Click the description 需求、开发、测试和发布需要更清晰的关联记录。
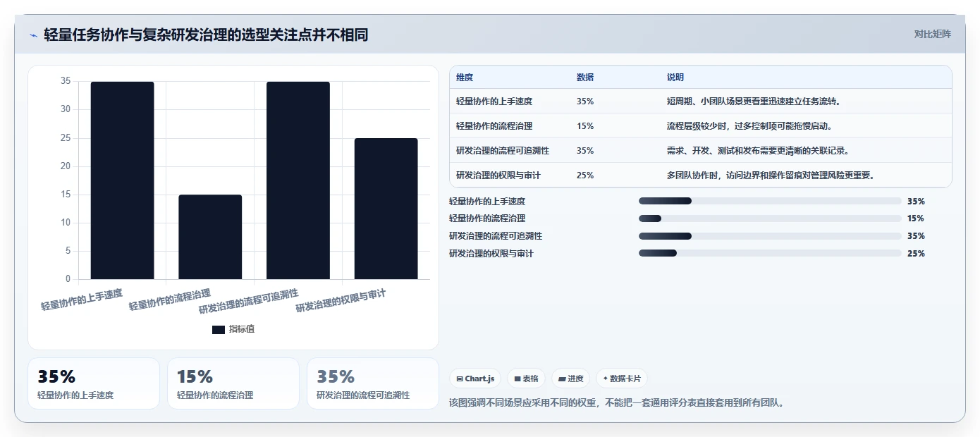The height and width of the screenshot is (437, 980). [x=758, y=151]
